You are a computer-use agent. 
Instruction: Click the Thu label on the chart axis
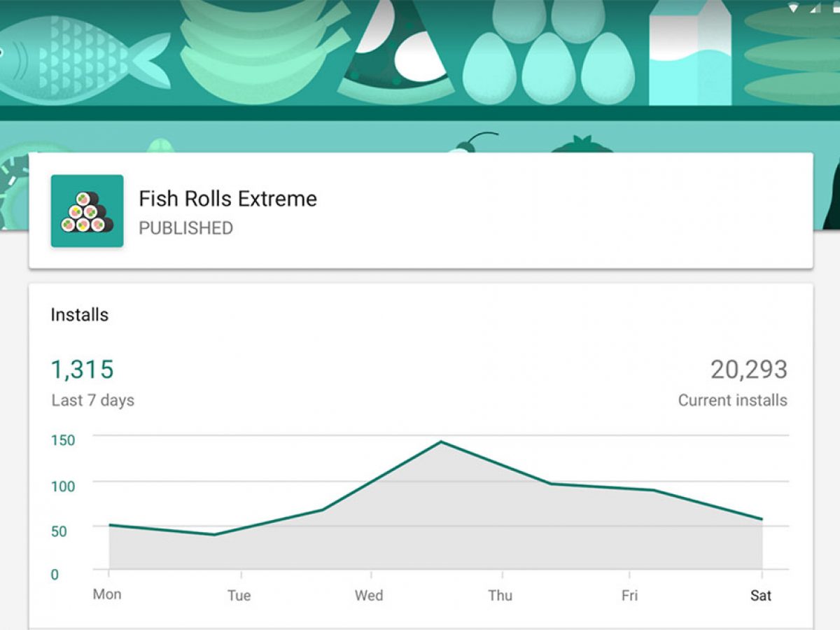click(500, 596)
